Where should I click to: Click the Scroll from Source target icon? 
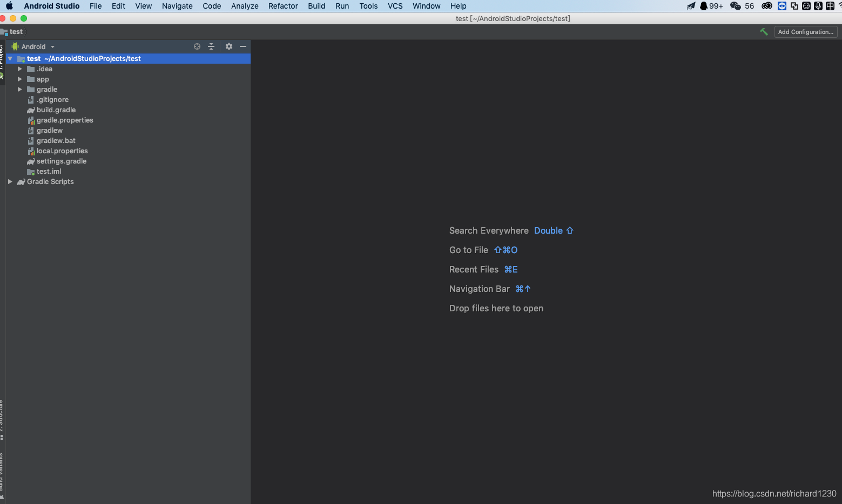point(197,46)
